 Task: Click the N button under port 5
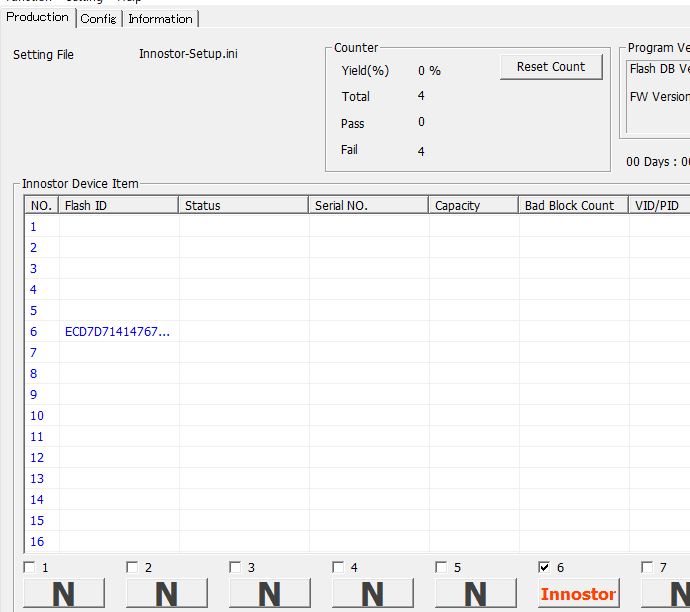(x=476, y=594)
